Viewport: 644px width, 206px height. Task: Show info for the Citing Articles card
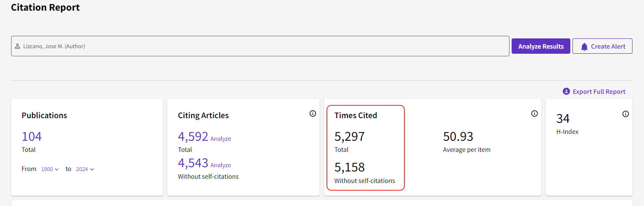pyautogui.click(x=313, y=113)
